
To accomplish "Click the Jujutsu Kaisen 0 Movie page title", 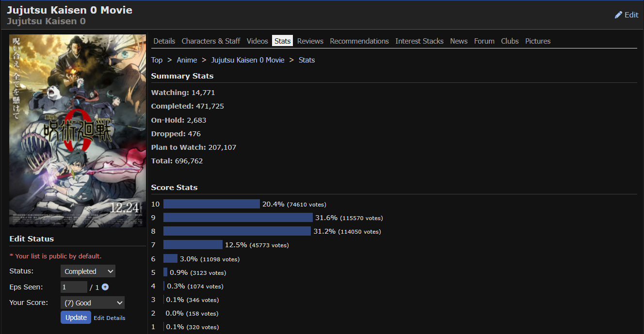I will (x=70, y=10).
